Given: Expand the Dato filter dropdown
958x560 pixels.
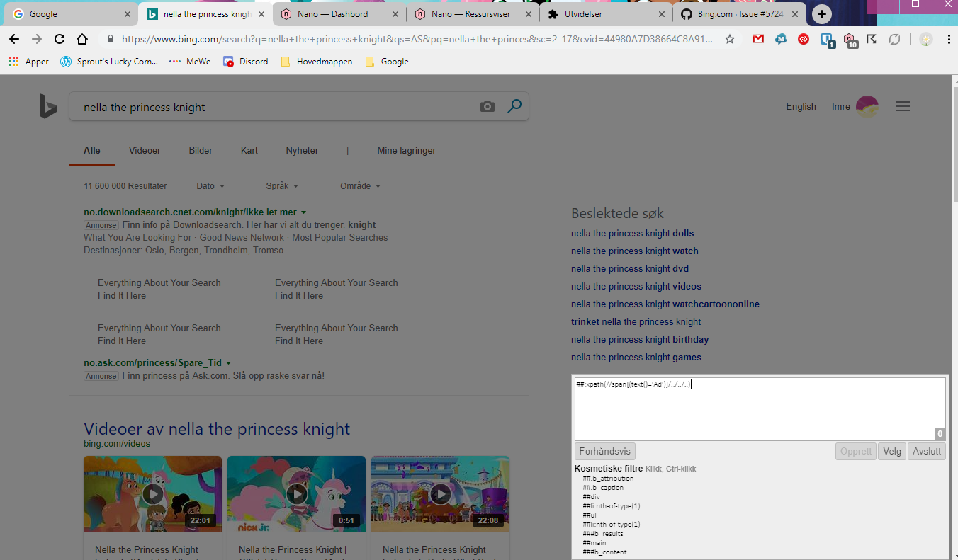Looking at the screenshot, I should coord(210,186).
